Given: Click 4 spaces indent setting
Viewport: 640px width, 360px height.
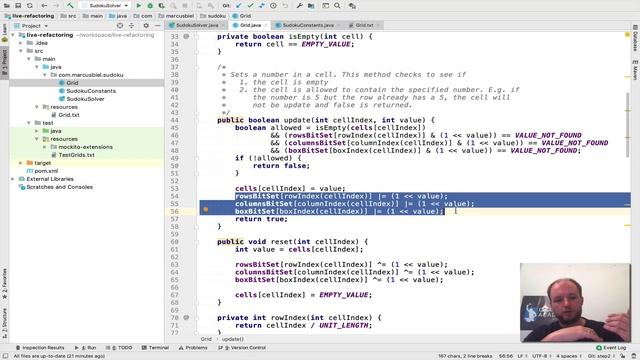Looking at the screenshot, I should coord(568,356).
